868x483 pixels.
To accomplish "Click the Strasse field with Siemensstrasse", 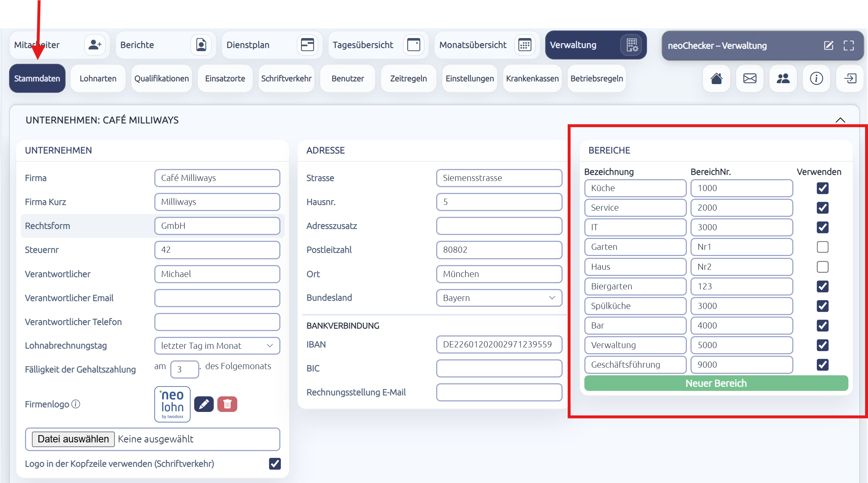I will point(499,178).
